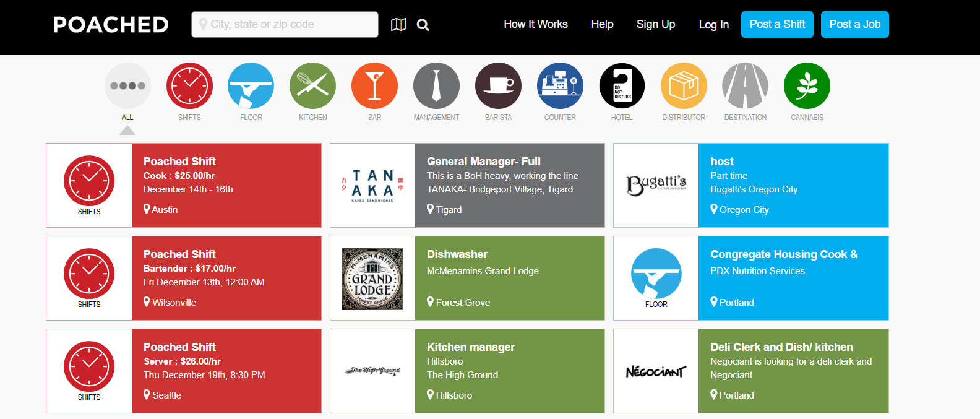Click McMenamins Grand Lodge employer text
The image size is (980, 419).
point(483,271)
